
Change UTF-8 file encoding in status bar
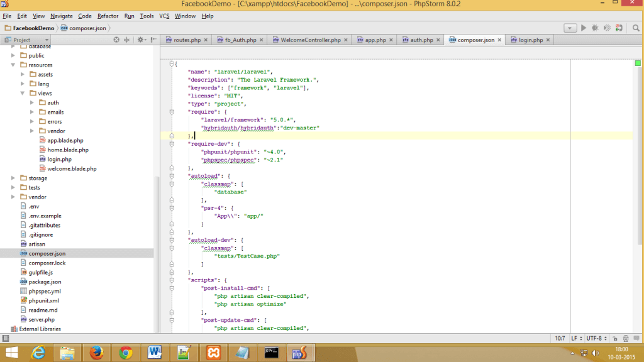(x=597, y=339)
